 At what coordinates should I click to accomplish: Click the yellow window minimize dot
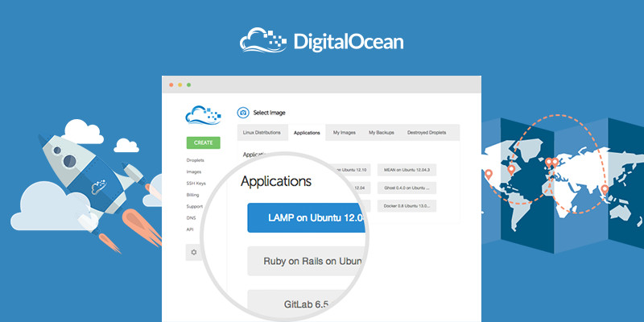pos(180,85)
